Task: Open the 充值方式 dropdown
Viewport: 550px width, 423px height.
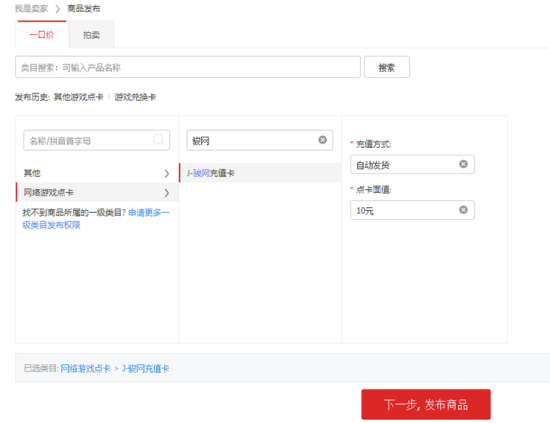Action: click(412, 164)
